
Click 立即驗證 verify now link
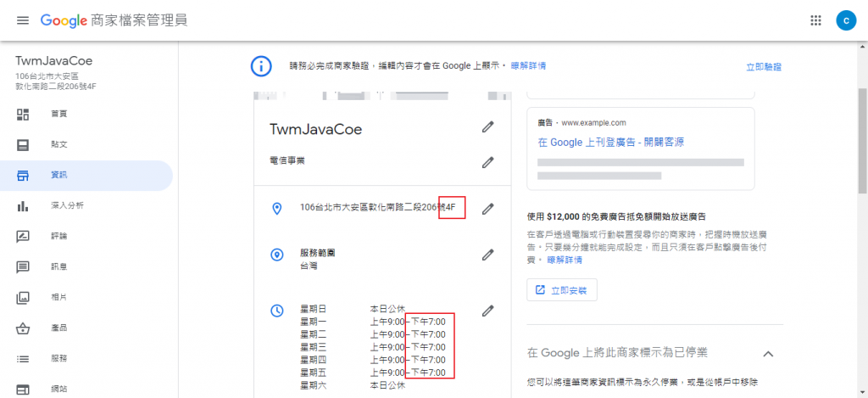(764, 67)
